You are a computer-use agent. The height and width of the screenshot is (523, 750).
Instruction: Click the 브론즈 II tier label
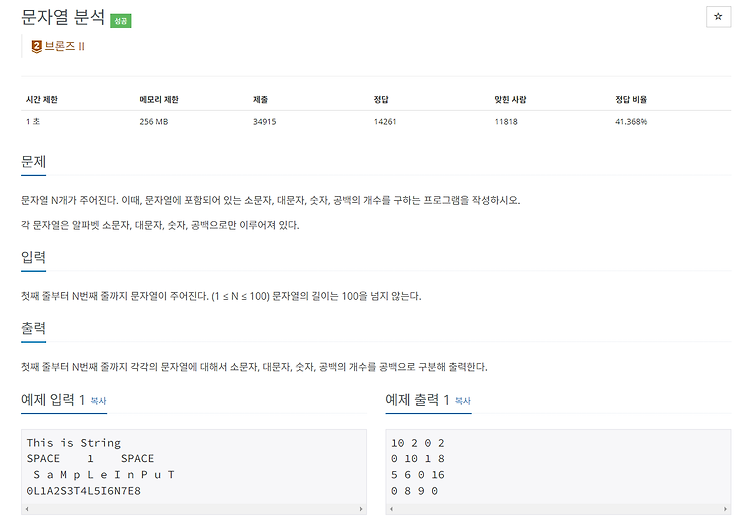point(65,46)
